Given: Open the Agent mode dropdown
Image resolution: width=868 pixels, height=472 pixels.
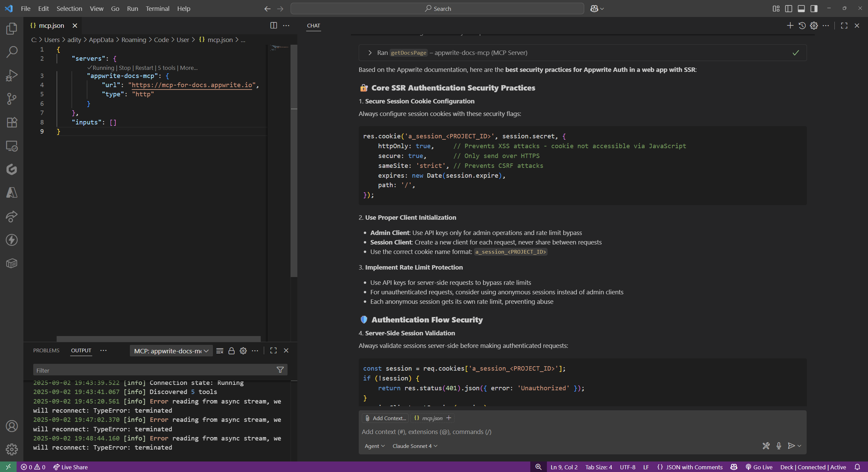Looking at the screenshot, I should pyautogui.click(x=375, y=446).
